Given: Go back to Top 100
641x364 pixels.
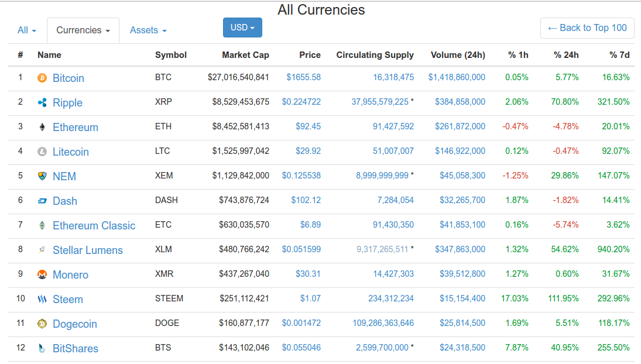Looking at the screenshot, I should 587,28.
